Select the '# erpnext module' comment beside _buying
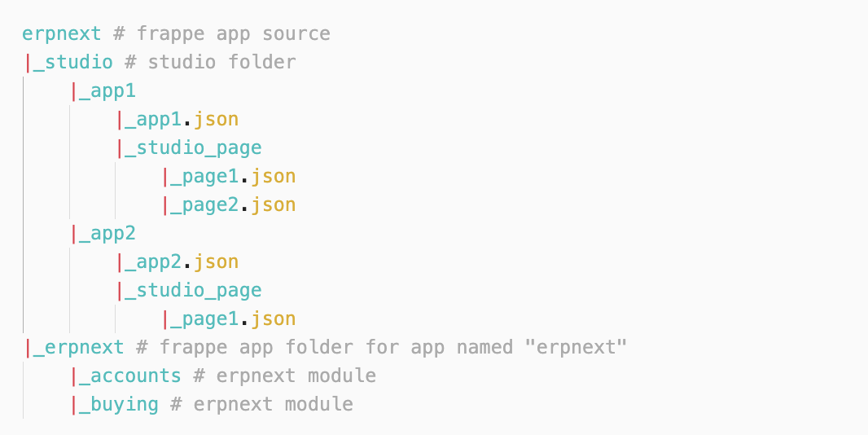The height and width of the screenshot is (435, 868). 262,405
